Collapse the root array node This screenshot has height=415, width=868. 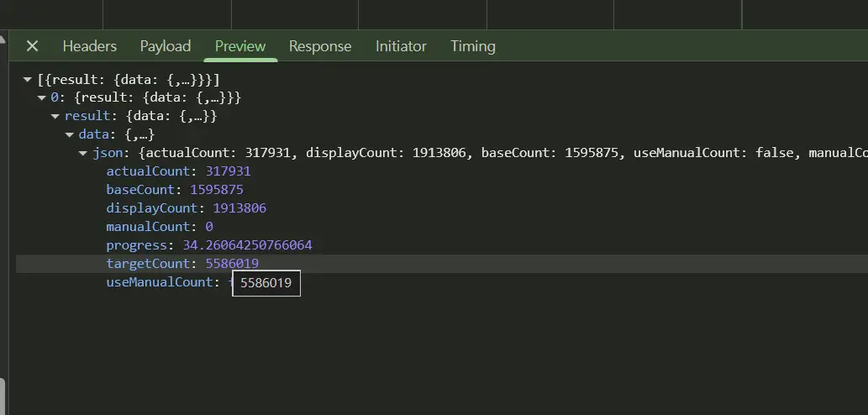click(x=28, y=80)
